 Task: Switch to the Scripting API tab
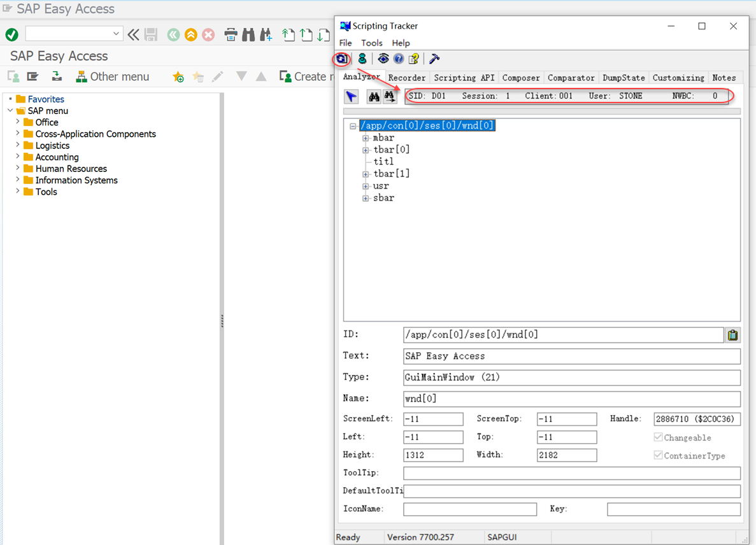464,78
